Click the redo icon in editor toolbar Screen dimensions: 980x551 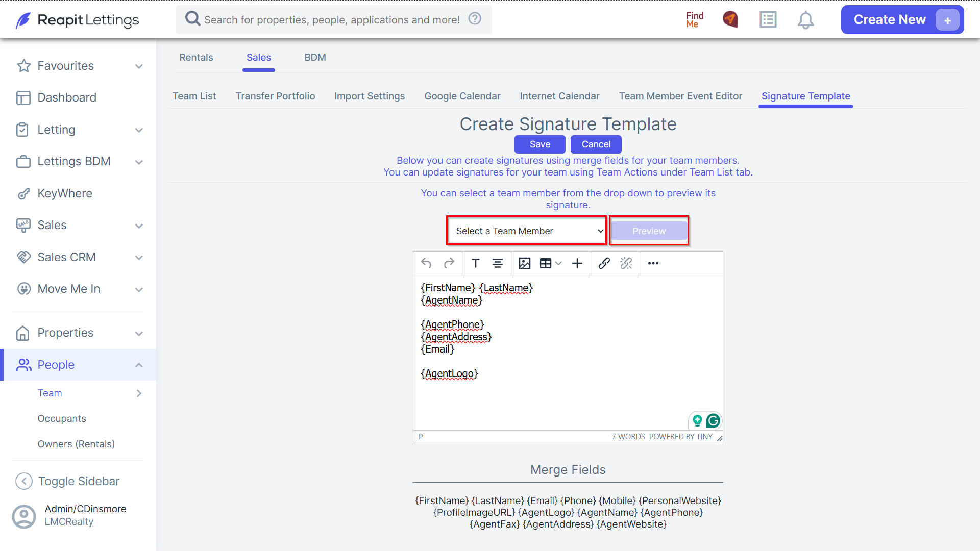449,263
